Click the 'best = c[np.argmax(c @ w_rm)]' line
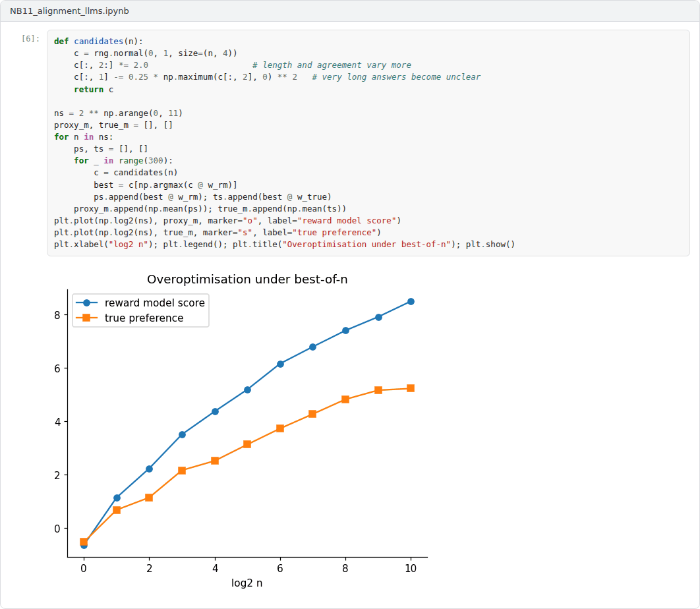Viewport: 700px width, 609px height. (x=165, y=185)
